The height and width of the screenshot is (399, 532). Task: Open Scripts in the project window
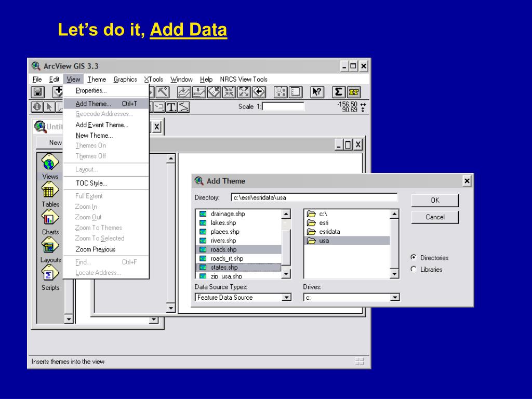[x=50, y=277]
